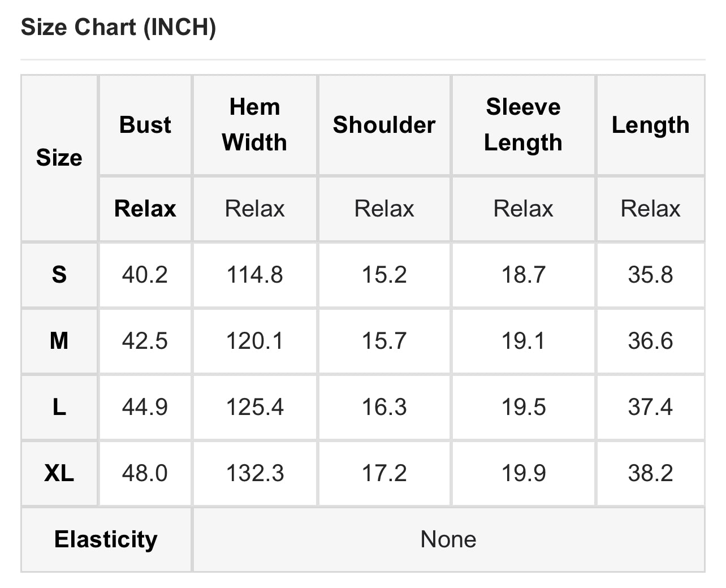Click the 16.3 shoulder value for L
This screenshot has width=726, height=588.
point(384,407)
